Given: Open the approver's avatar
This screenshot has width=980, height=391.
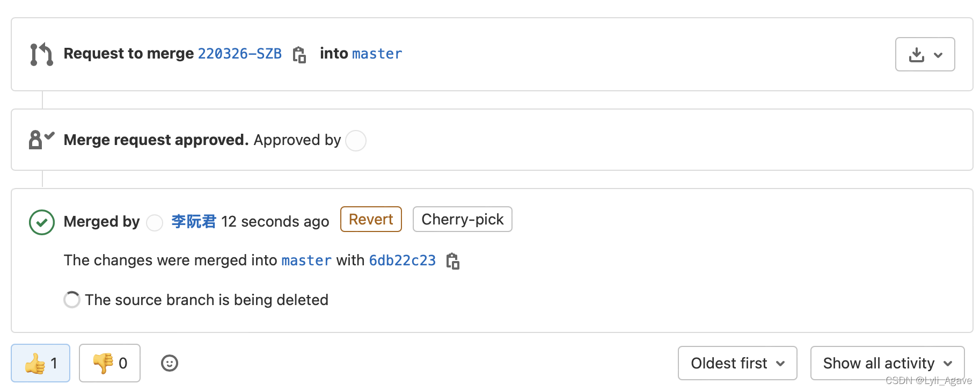Looking at the screenshot, I should (356, 141).
